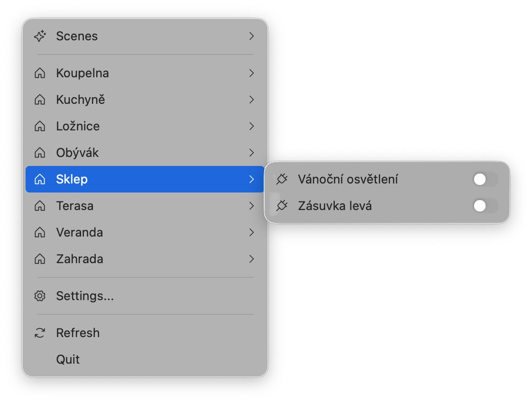This screenshot has width=532, height=403.
Task: Click the Zásuvka levá device label
Action: point(335,206)
